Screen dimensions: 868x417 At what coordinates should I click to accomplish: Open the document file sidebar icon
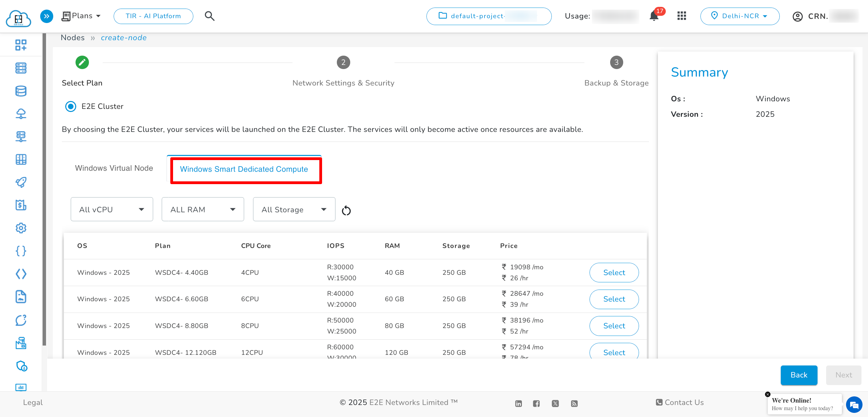21,297
